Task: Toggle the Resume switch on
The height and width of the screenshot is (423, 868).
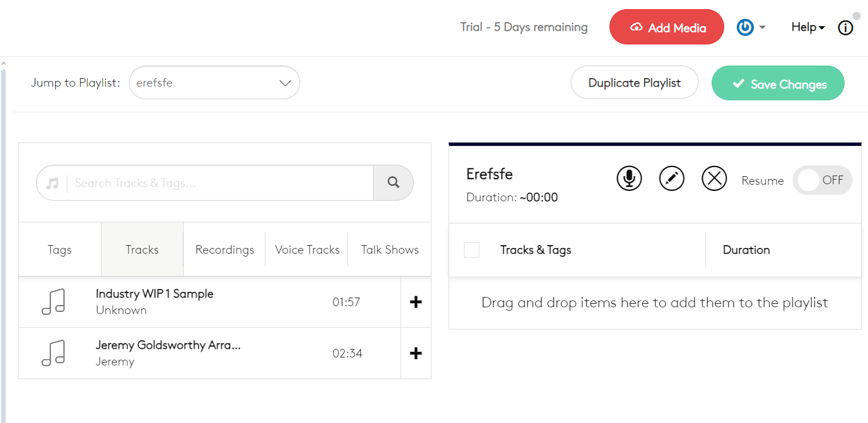Action: pos(822,181)
